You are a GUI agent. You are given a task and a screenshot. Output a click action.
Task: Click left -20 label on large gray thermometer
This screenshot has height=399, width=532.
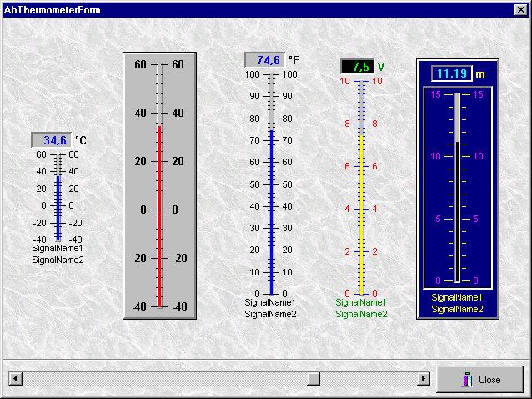(139, 259)
